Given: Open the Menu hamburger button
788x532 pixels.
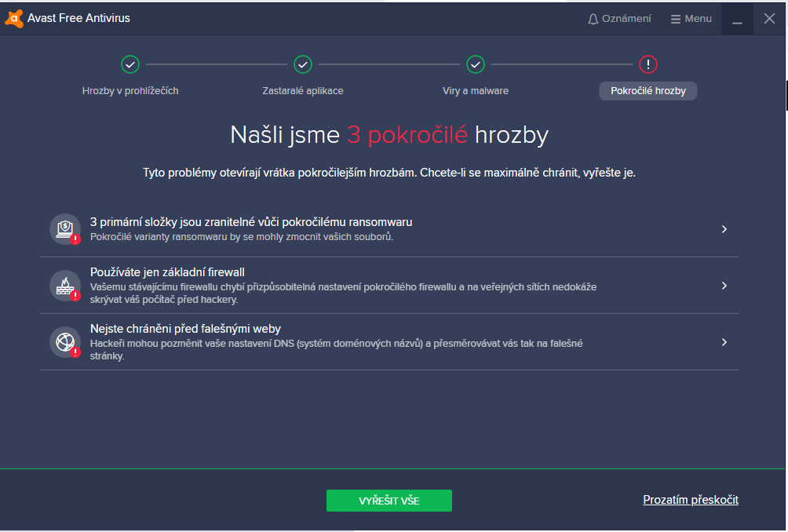Looking at the screenshot, I should click(691, 19).
